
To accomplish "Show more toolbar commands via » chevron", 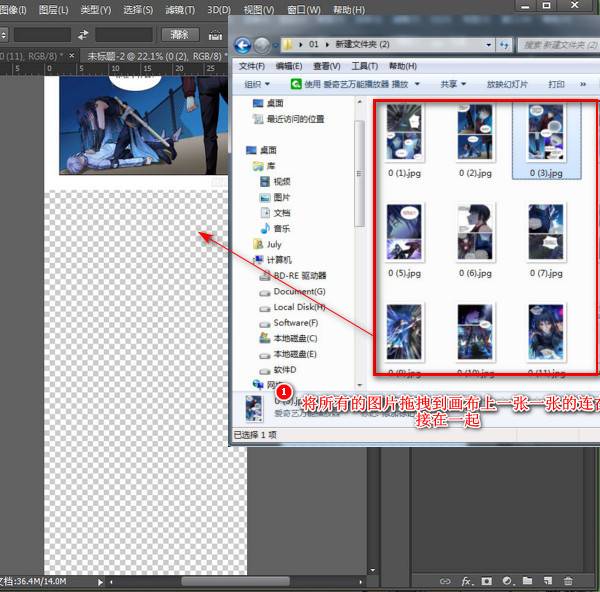I will coord(583,84).
